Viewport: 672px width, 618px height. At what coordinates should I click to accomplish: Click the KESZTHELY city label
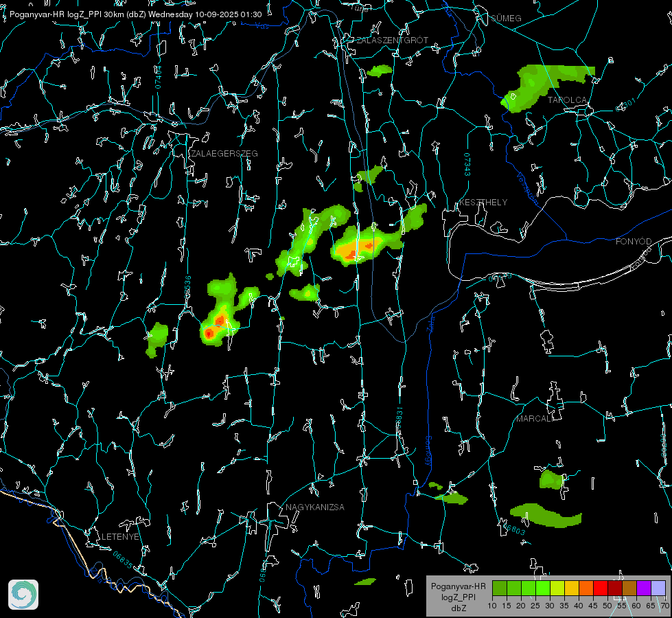483,203
